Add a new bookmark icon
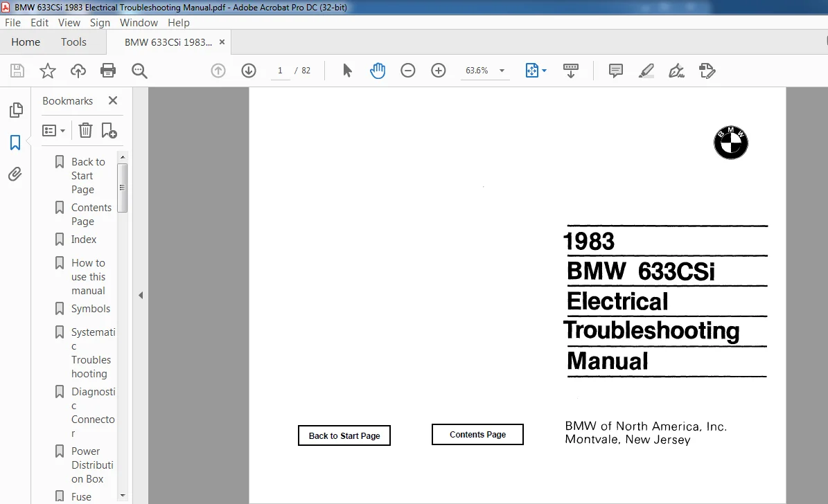Screen dimensions: 828x504 tap(109, 130)
